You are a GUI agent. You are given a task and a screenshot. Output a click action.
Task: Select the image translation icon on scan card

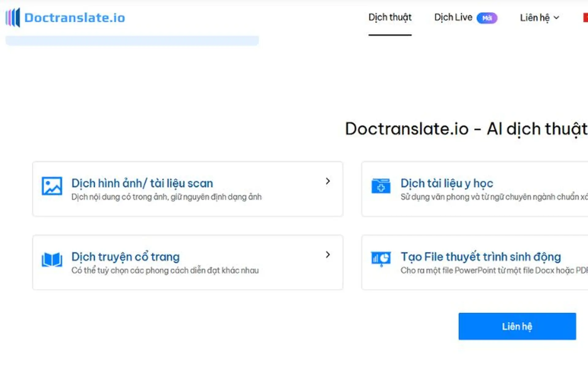pos(51,186)
